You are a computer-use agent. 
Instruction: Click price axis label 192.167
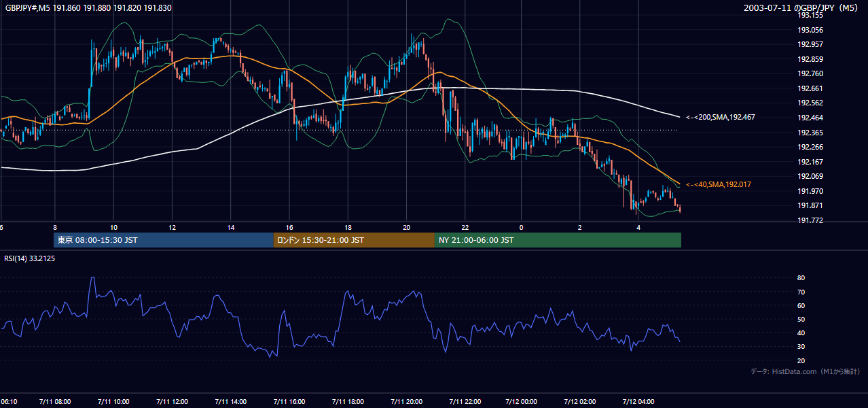[x=810, y=162]
